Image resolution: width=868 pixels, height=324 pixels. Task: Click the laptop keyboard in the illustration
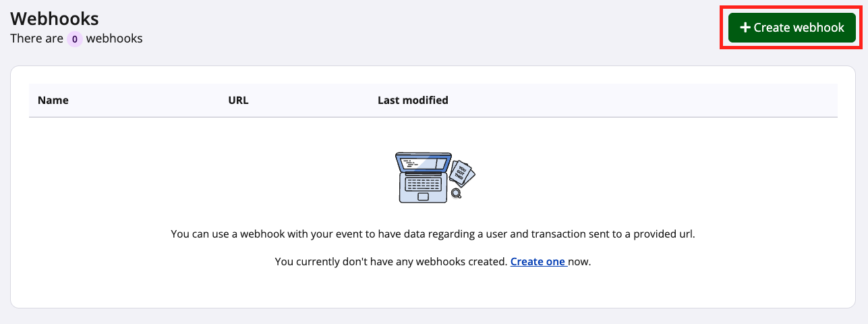(424, 183)
